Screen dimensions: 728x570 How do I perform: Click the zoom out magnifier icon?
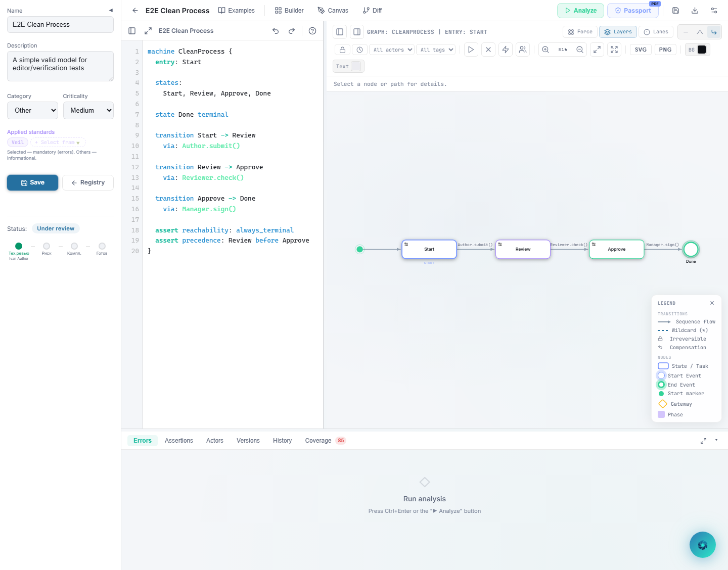click(580, 50)
